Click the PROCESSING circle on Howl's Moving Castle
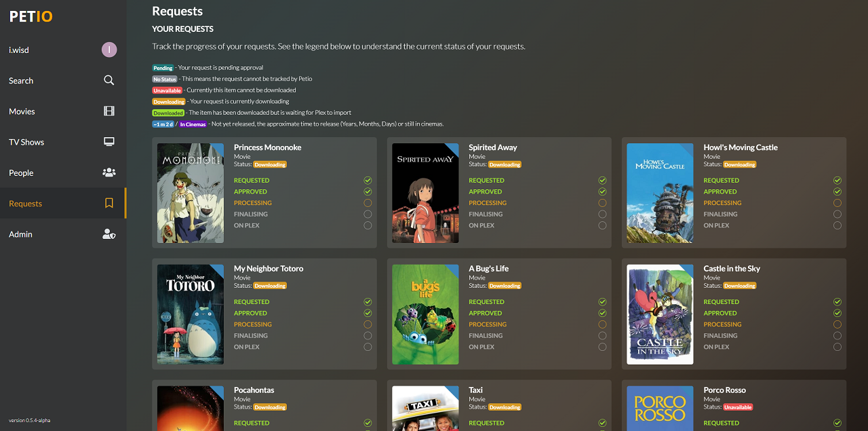Image resolution: width=868 pixels, height=431 pixels. coord(837,202)
